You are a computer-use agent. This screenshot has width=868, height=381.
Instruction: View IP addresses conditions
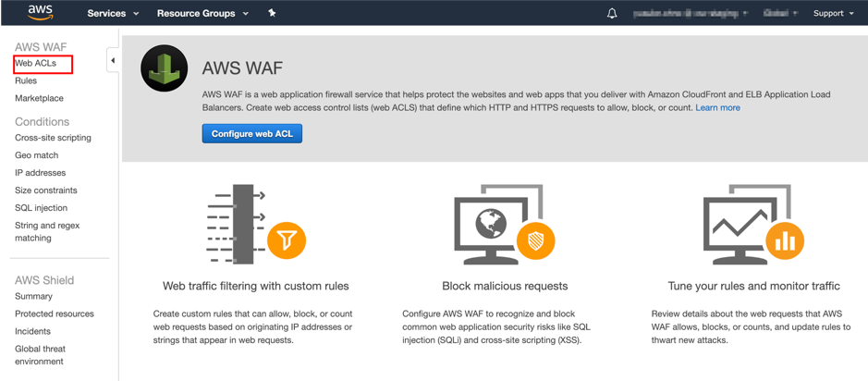[x=40, y=173]
